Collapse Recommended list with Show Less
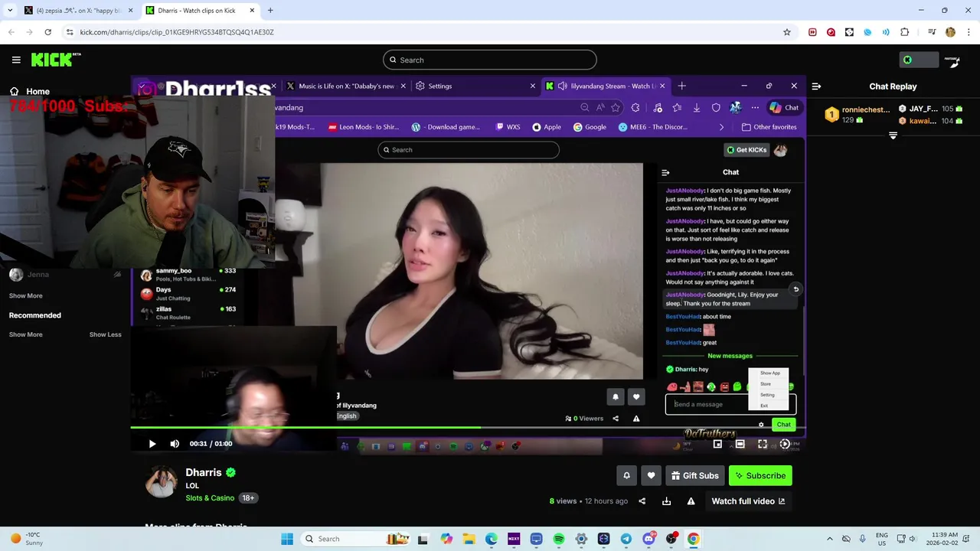This screenshot has height=551, width=980. coord(105,334)
